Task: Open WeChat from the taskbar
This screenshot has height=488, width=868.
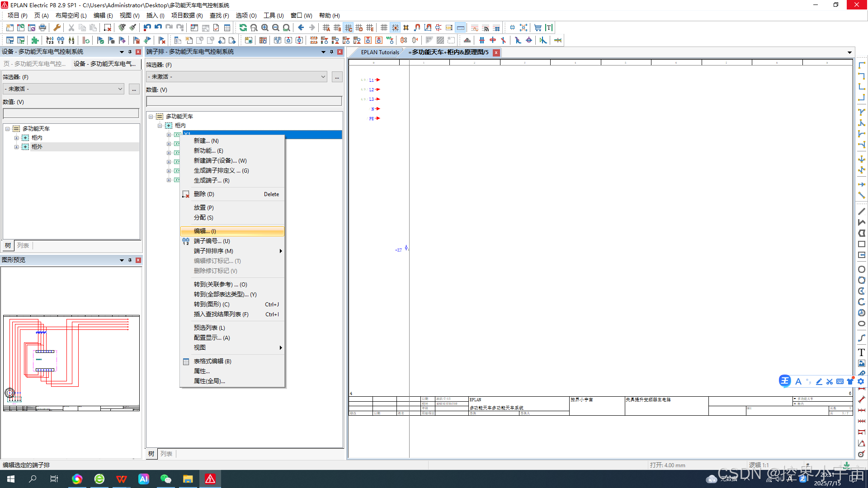Action: click(x=165, y=479)
